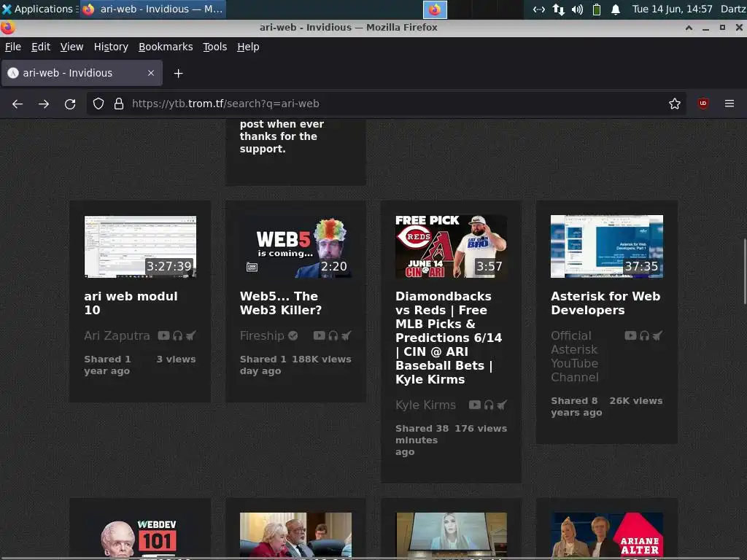Viewport: 747px width, 560px height.
Task: Open notifications bell in panel
Action: (616, 9)
